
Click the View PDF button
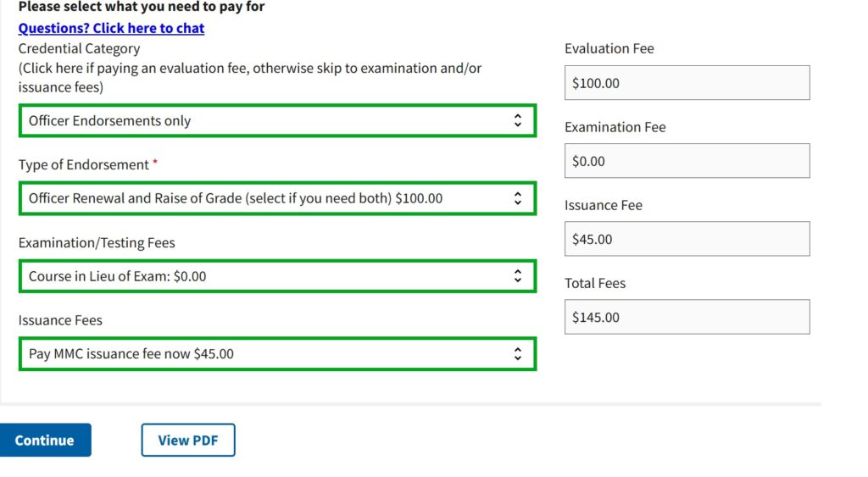[x=187, y=441]
